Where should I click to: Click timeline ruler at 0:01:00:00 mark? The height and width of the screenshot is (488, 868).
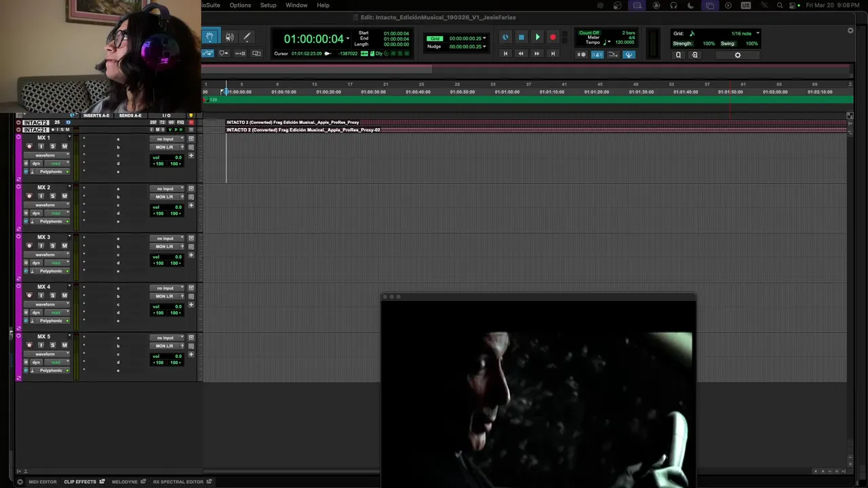click(x=507, y=91)
